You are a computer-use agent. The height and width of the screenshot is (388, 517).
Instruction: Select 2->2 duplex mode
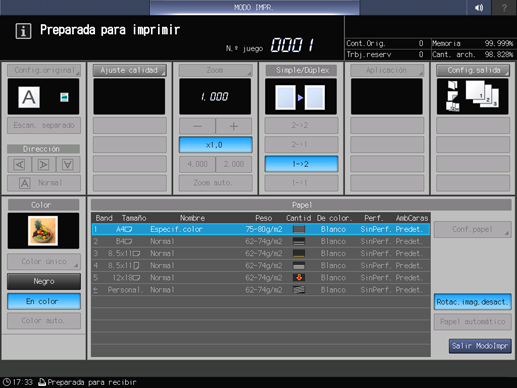point(301,126)
